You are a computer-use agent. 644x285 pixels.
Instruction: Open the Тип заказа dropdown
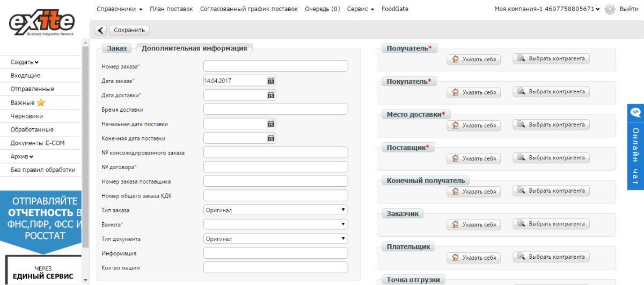coord(275,210)
